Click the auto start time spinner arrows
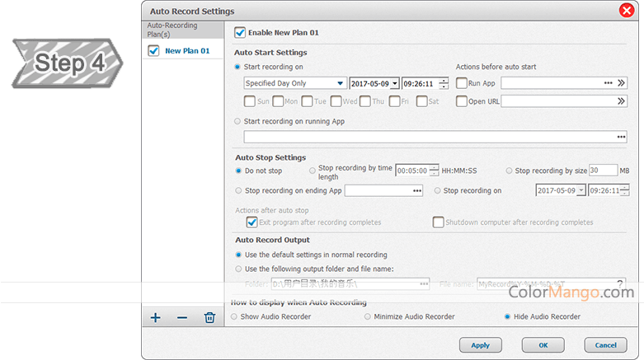The height and width of the screenshot is (360, 644). pyautogui.click(x=444, y=83)
